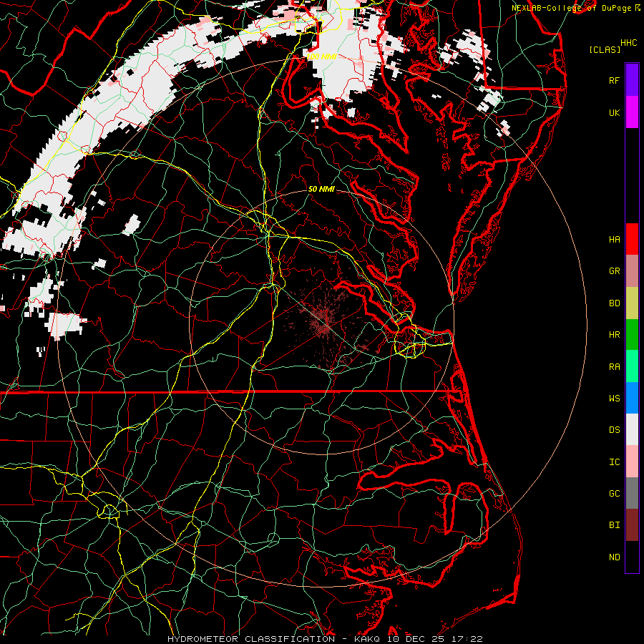The image size is (644, 644).
Task: Click the DS legend label
Action: (615, 430)
